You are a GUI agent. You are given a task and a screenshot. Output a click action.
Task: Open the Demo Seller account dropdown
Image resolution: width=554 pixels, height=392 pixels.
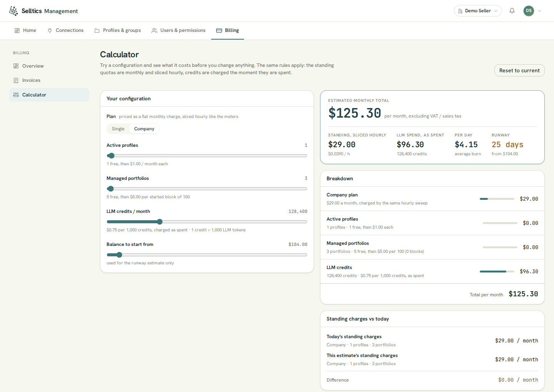(x=478, y=11)
